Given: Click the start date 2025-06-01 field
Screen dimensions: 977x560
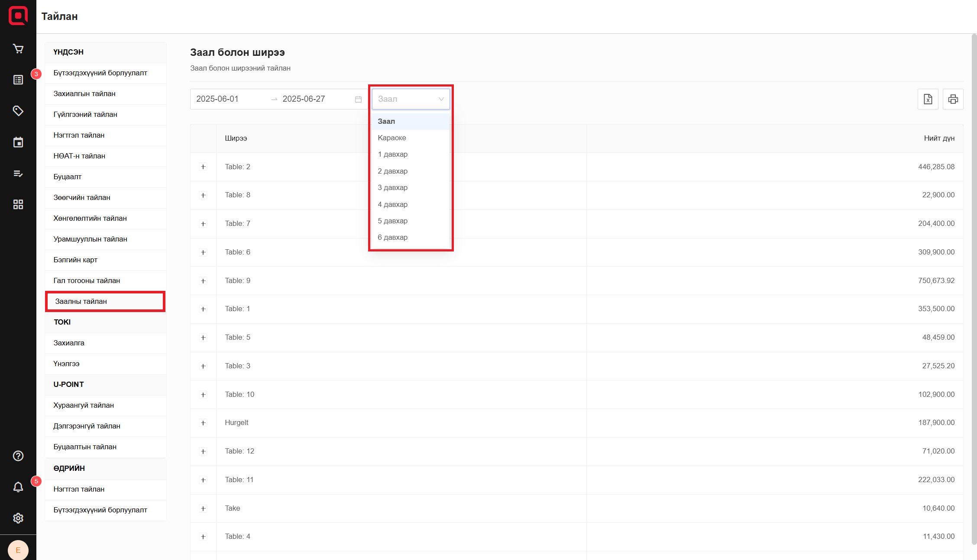Looking at the screenshot, I should [x=217, y=99].
